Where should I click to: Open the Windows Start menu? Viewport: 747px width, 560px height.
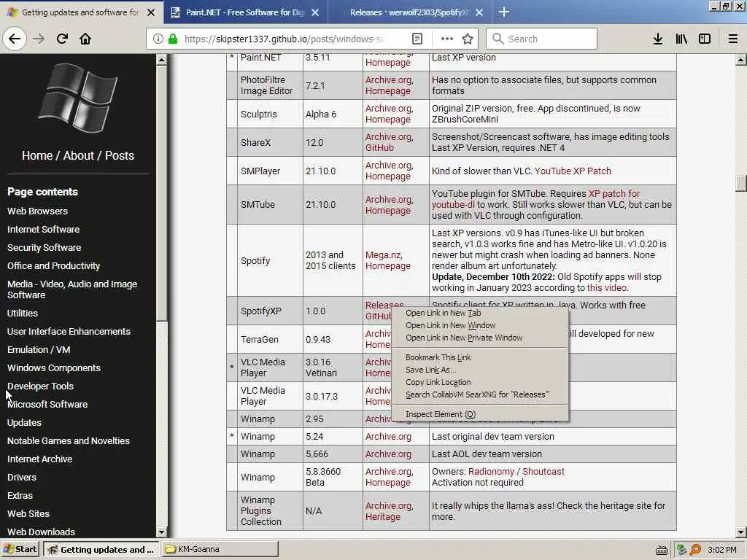(x=20, y=549)
